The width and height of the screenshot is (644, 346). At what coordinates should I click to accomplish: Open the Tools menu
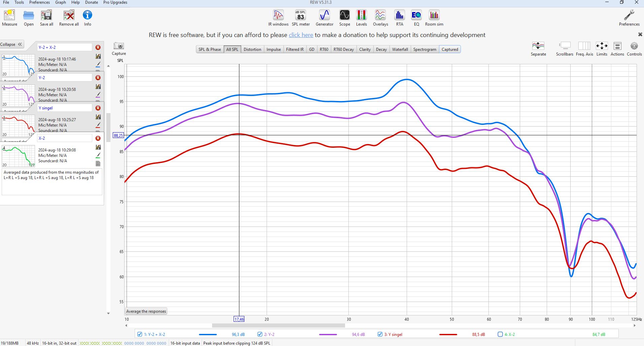click(x=19, y=2)
